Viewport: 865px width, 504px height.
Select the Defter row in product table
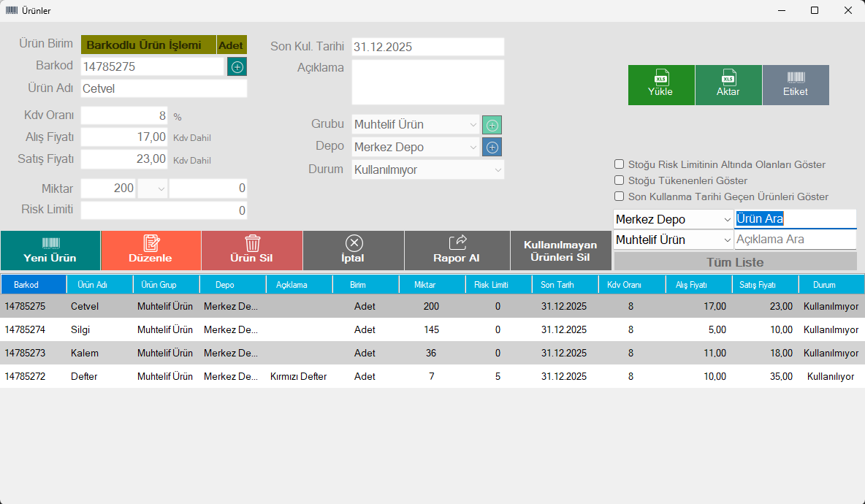point(84,376)
